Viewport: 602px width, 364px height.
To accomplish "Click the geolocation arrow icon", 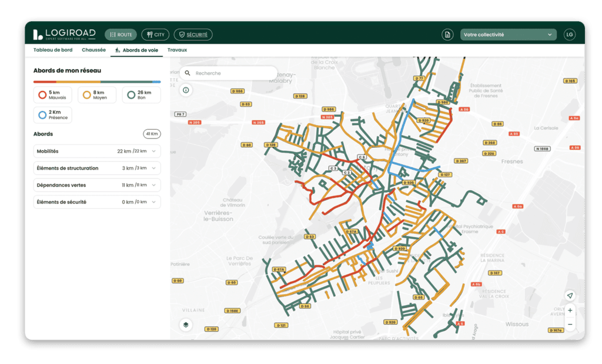I will (x=569, y=296).
